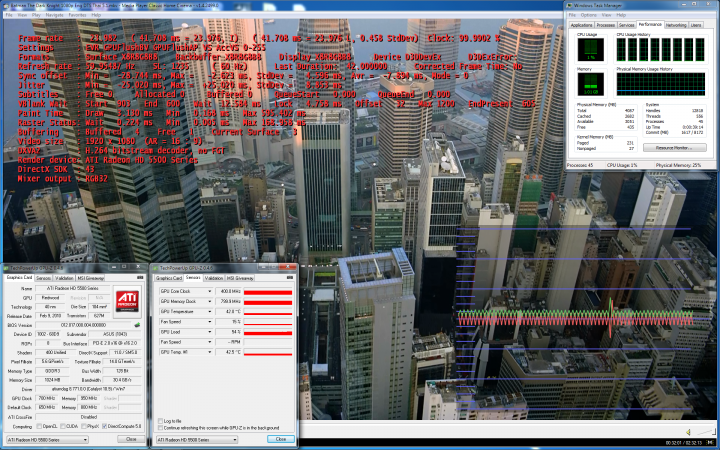Click the BIOS save chip icon
Viewport: 720px width, 450px height.
click(x=137, y=325)
